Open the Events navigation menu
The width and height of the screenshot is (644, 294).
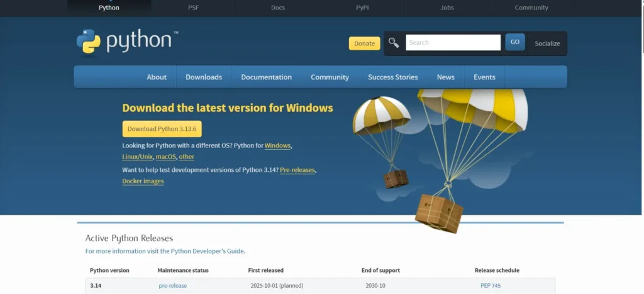pos(484,77)
